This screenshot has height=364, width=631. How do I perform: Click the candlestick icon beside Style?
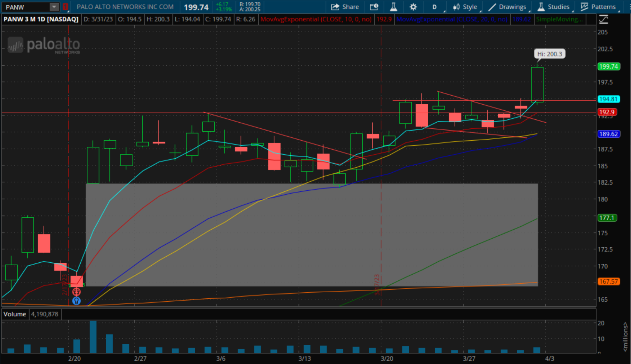pos(456,7)
